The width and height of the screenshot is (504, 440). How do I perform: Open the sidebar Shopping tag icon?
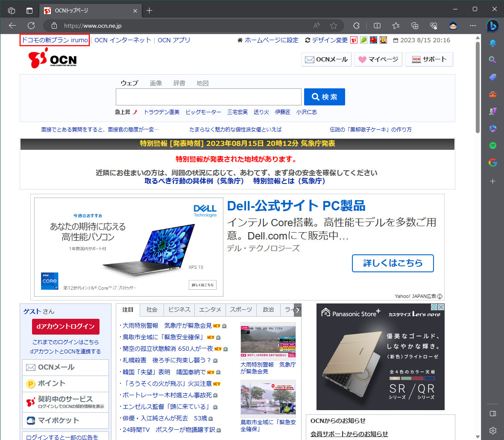tap(492, 77)
